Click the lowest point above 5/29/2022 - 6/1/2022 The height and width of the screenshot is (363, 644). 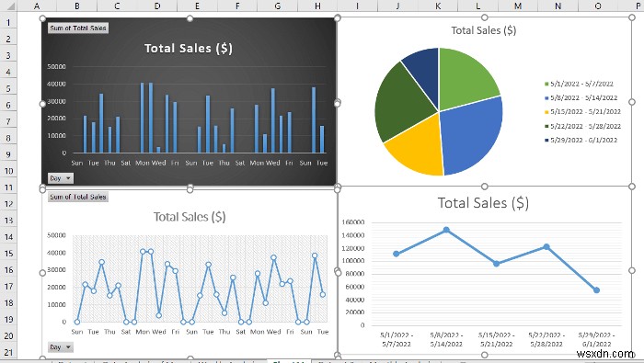(596, 290)
